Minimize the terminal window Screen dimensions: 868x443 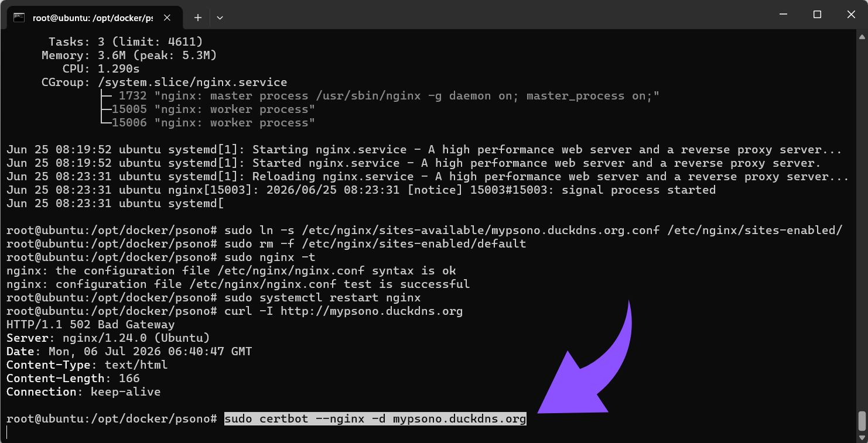coord(785,15)
